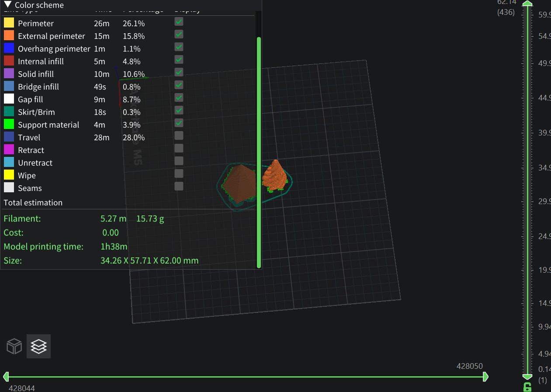Click the filament length "5.27 m"

(114, 219)
